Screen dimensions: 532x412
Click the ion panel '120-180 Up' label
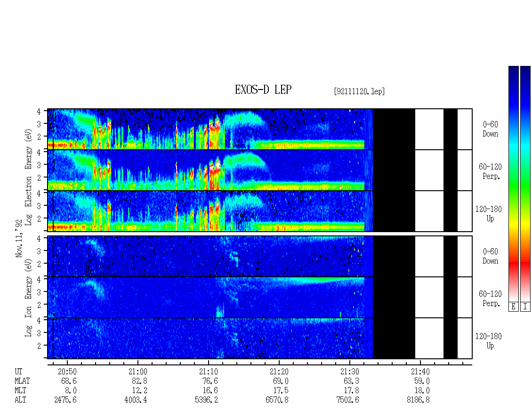click(x=489, y=341)
